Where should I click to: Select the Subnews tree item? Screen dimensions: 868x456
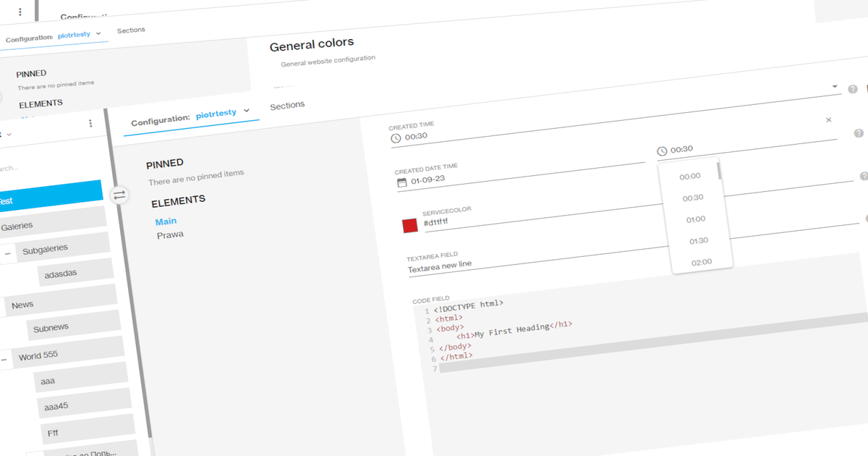73,325
